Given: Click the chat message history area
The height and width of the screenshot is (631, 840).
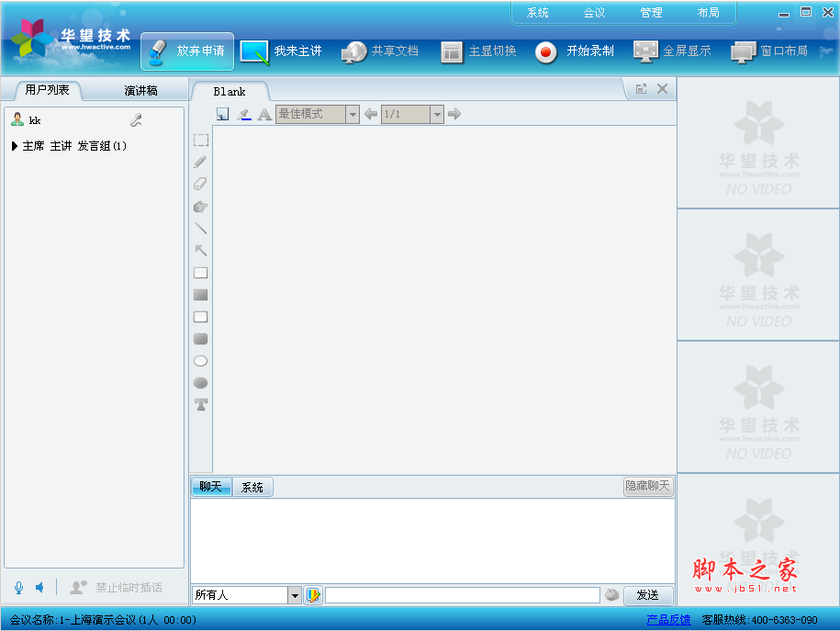Looking at the screenshot, I should (x=433, y=540).
